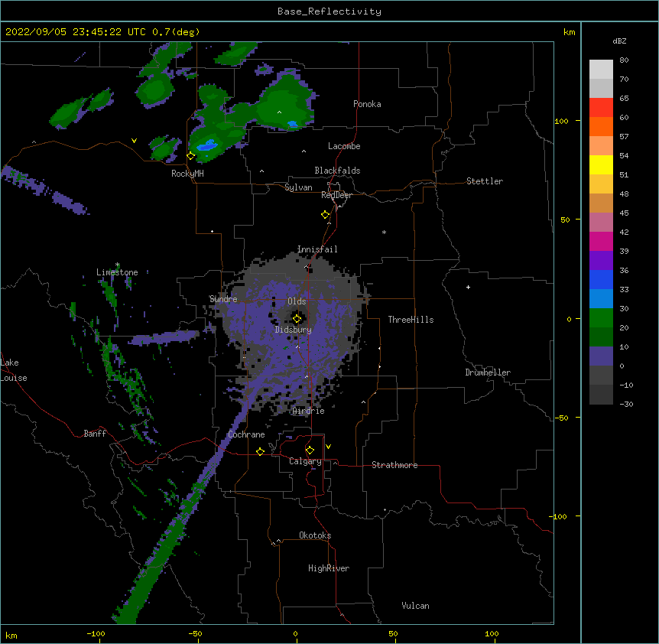Click the Banff town label
This screenshot has width=659, height=644.
click(95, 434)
